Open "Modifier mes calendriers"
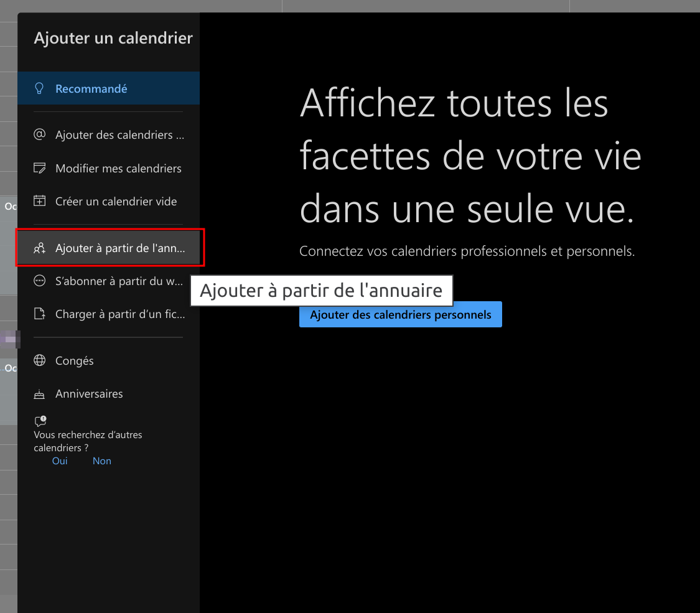Screen dimensions: 700x613 [x=118, y=168]
